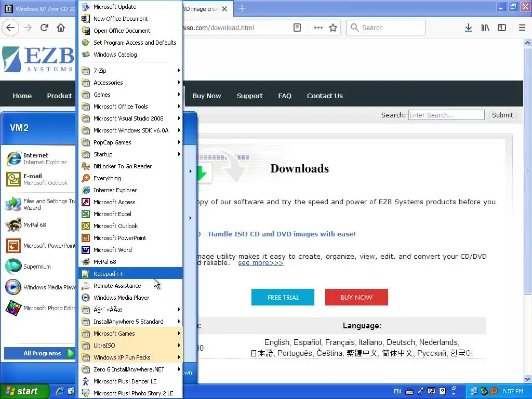Open Windows Catalog entry

point(130,55)
